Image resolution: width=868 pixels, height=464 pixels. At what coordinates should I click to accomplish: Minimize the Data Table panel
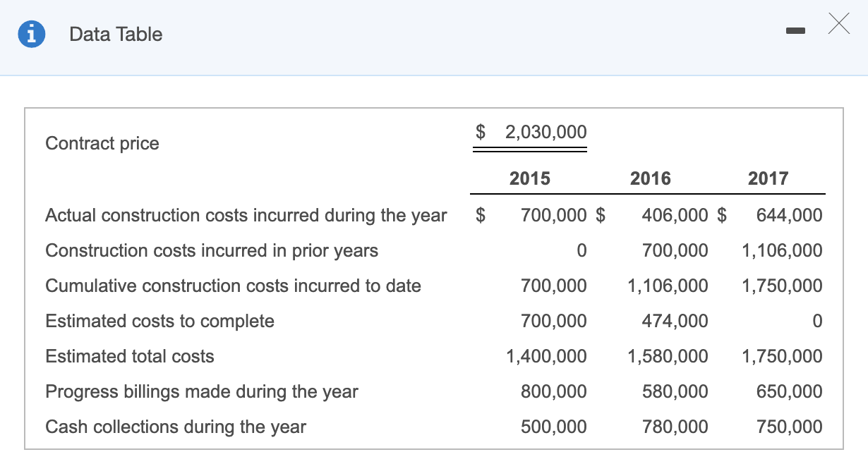tap(795, 30)
